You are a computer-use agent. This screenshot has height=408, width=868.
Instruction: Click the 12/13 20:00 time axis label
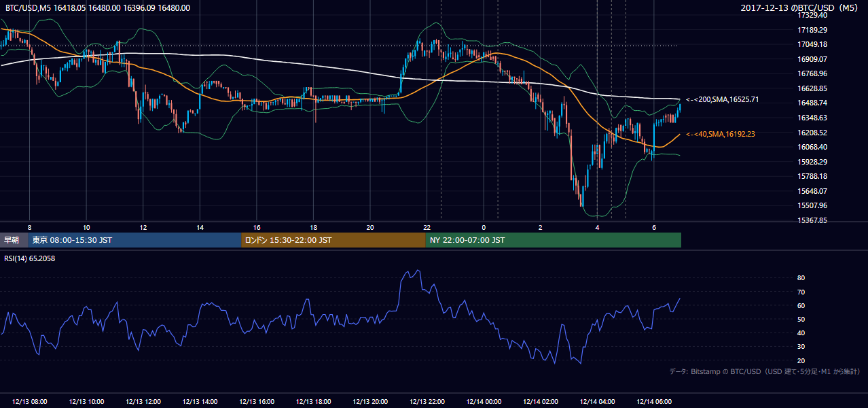tap(370, 401)
